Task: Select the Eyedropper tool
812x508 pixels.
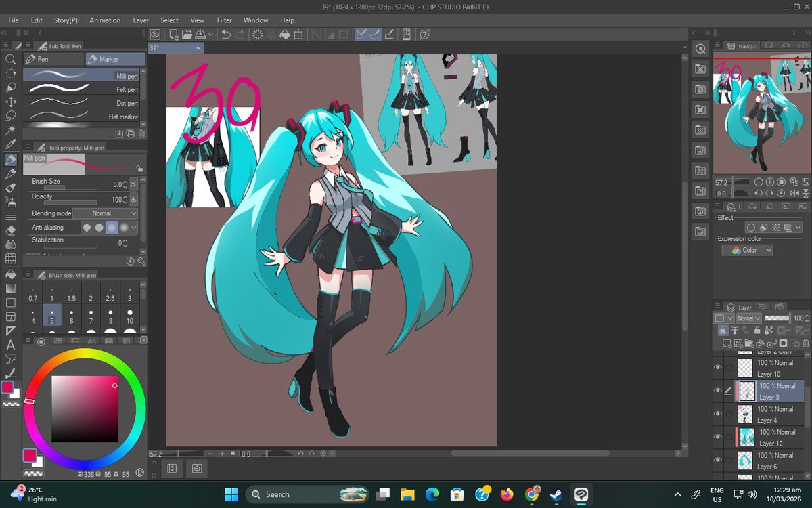Action: tap(11, 144)
